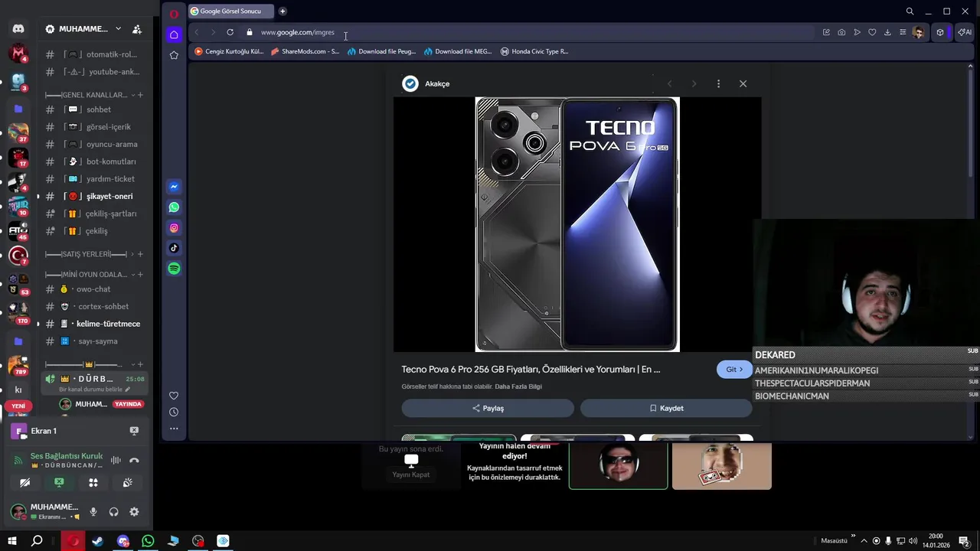The image size is (980, 551).
Task: Show hidden system tray icons chevron
Action: (864, 541)
